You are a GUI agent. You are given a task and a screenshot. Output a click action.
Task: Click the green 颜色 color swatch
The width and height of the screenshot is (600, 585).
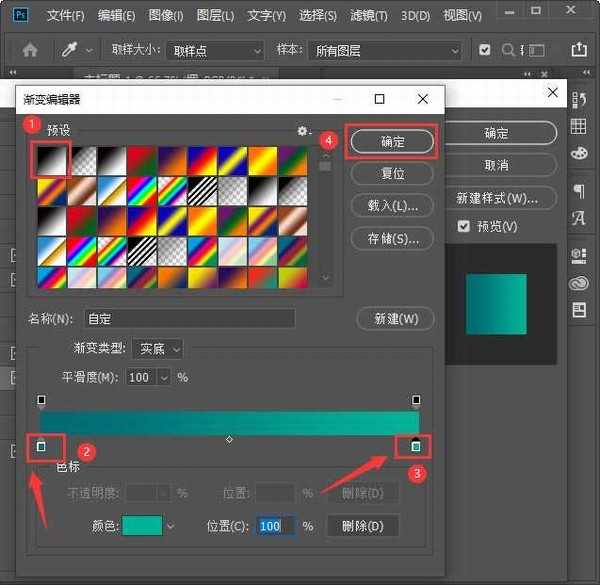click(x=142, y=526)
